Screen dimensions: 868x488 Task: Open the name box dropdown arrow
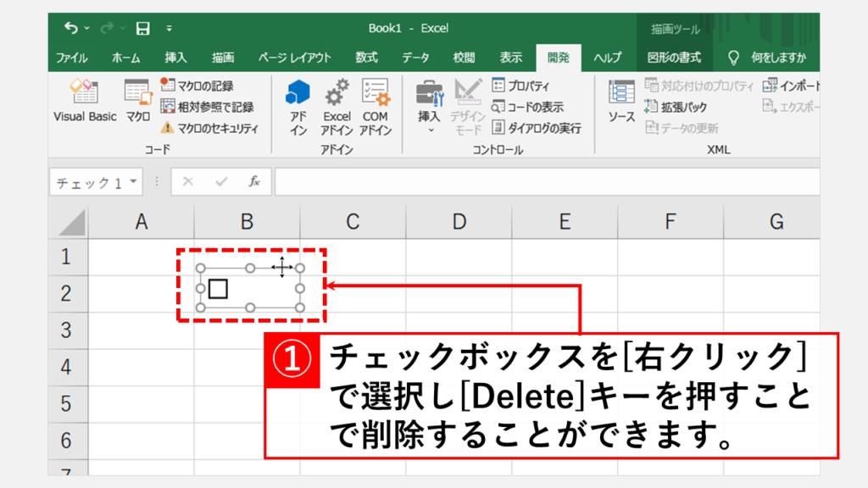click(x=140, y=182)
